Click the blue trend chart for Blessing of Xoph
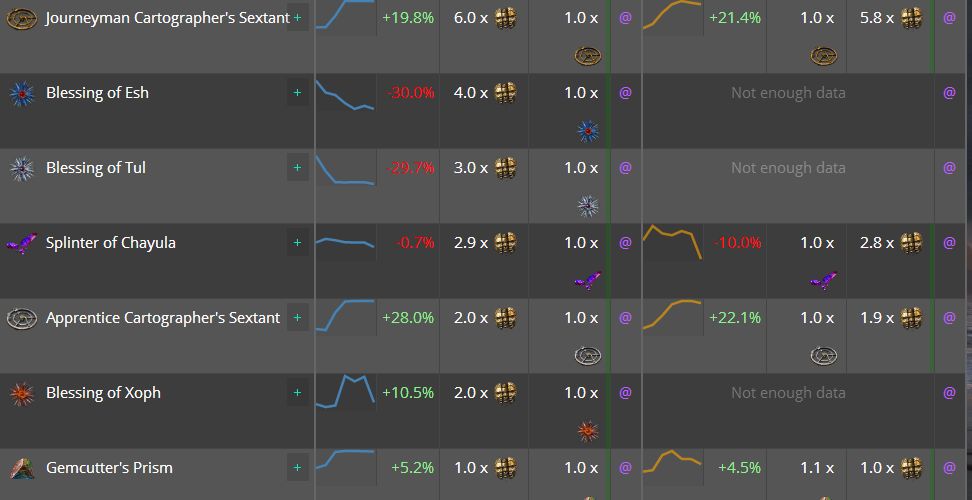 (345, 391)
